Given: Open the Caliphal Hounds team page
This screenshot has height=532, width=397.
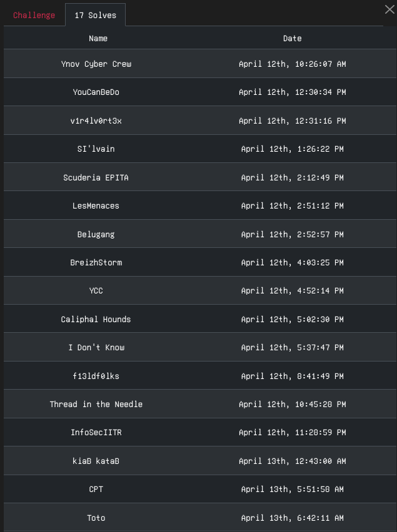Looking at the screenshot, I should tap(96, 320).
